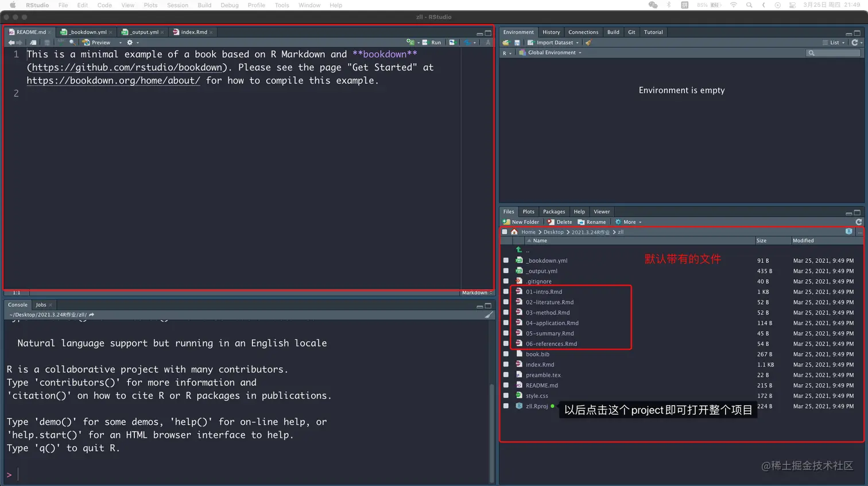Open editor gear settings dropdown
This screenshot has height=486, width=868.
click(133, 42)
